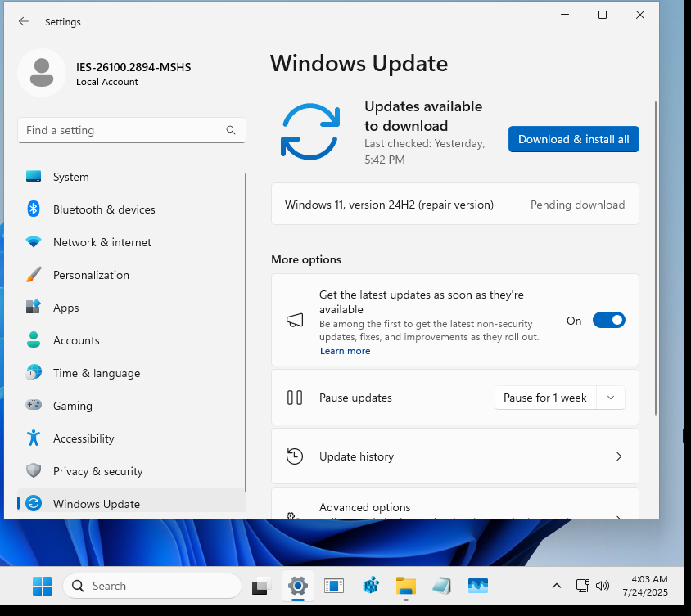Click the Update history clock icon
The height and width of the screenshot is (616, 691).
(295, 456)
